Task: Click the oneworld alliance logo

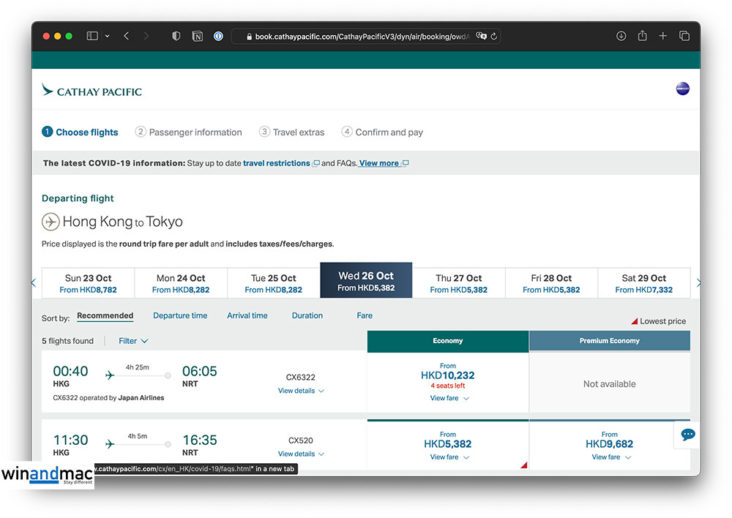Action: (x=683, y=89)
